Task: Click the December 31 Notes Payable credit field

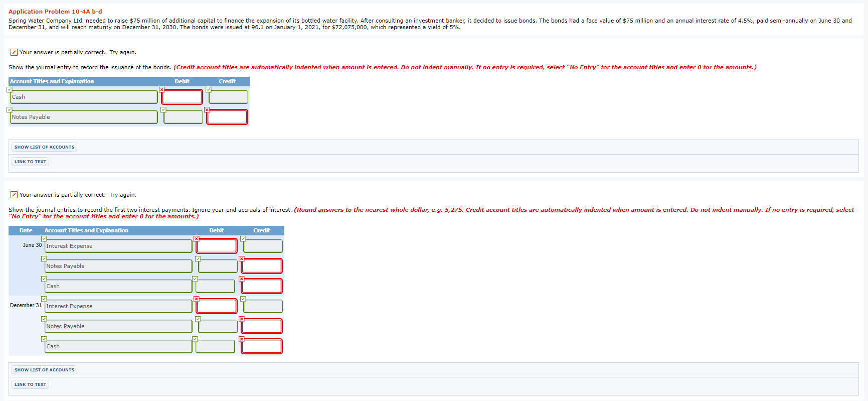Action: (262, 326)
